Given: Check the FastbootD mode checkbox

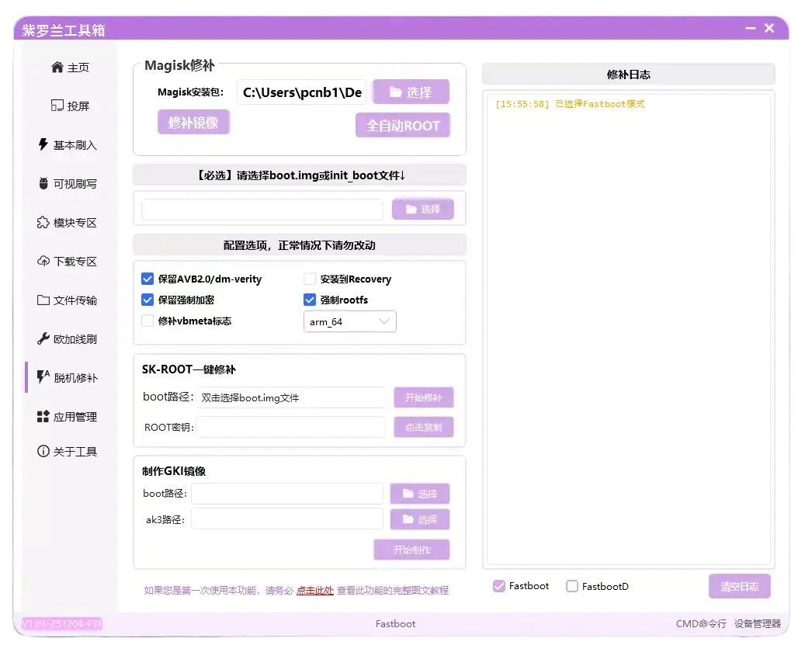Looking at the screenshot, I should point(571,586).
